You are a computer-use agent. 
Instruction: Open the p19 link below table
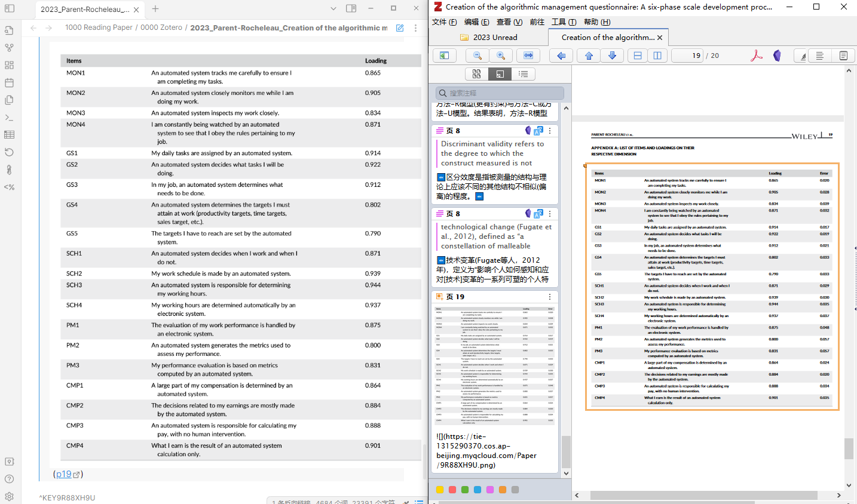(68, 474)
